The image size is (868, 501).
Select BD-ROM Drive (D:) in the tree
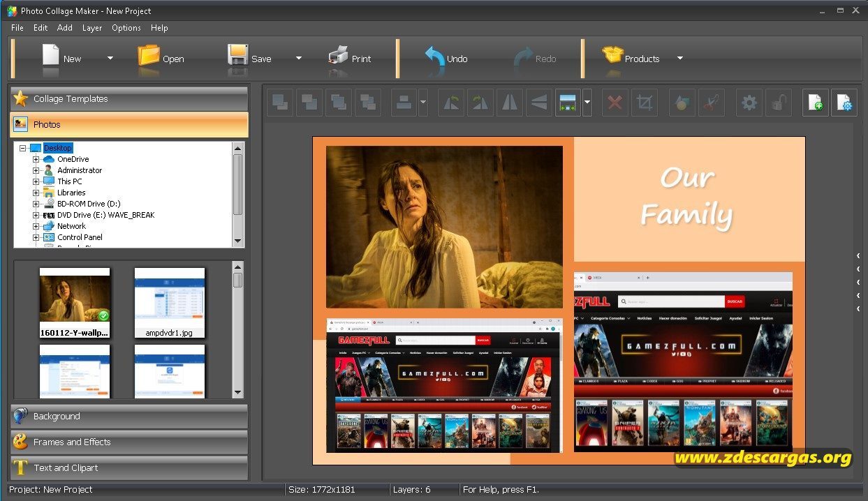click(x=89, y=204)
